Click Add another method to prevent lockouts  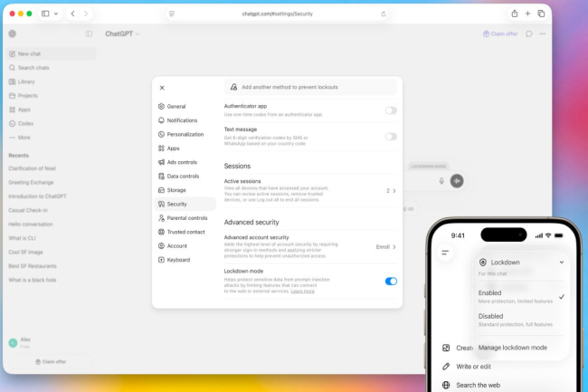310,87
